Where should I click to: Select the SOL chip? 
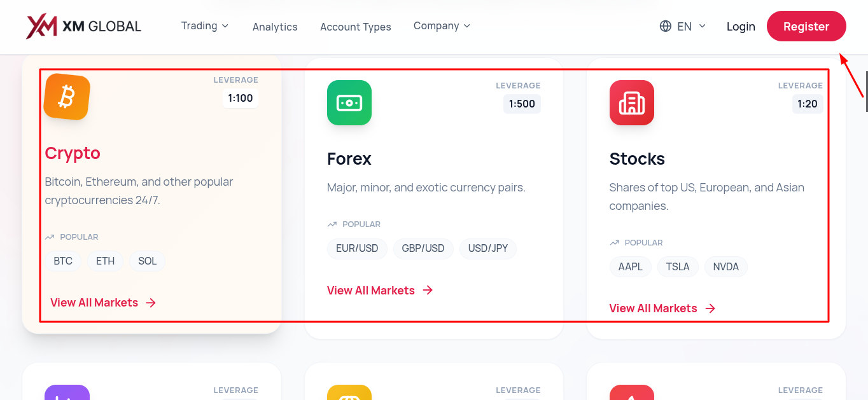(x=148, y=261)
